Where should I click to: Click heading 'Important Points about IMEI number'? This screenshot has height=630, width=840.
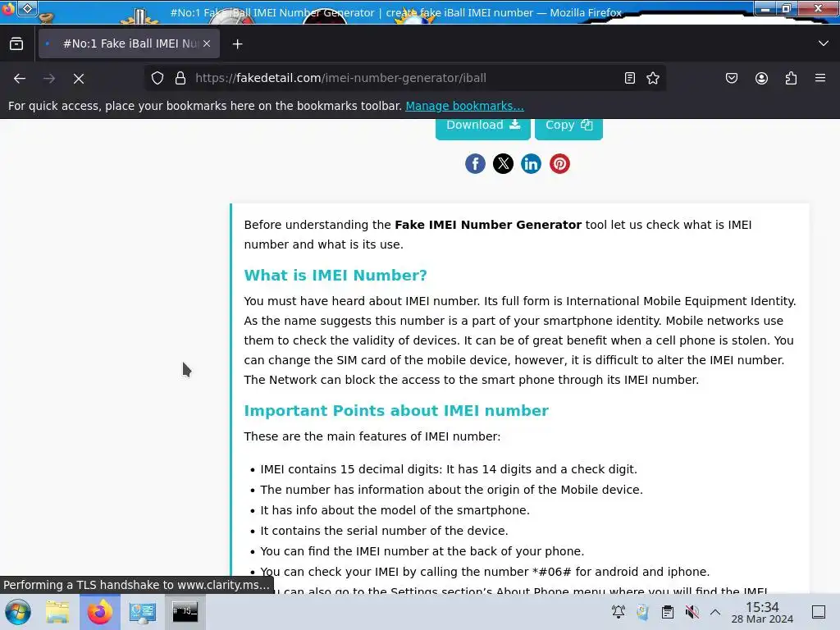tap(396, 411)
